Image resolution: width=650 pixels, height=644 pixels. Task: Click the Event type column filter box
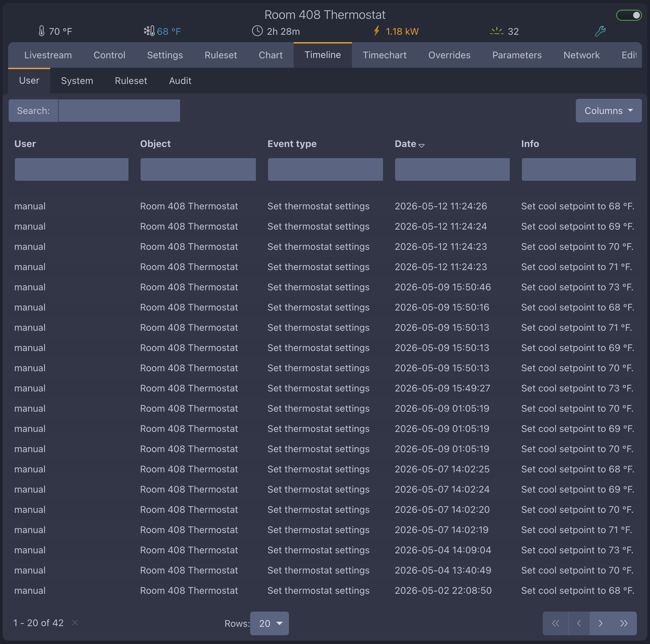click(x=325, y=169)
